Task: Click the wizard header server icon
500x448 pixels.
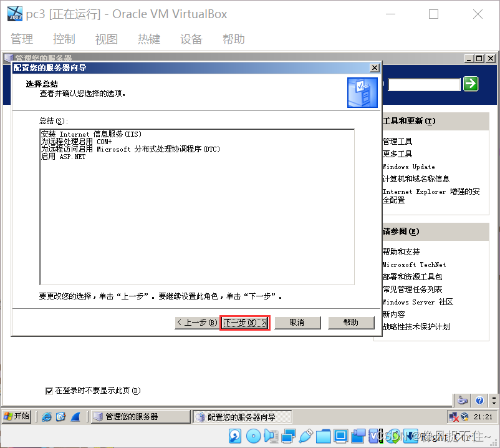Action: coord(363,92)
